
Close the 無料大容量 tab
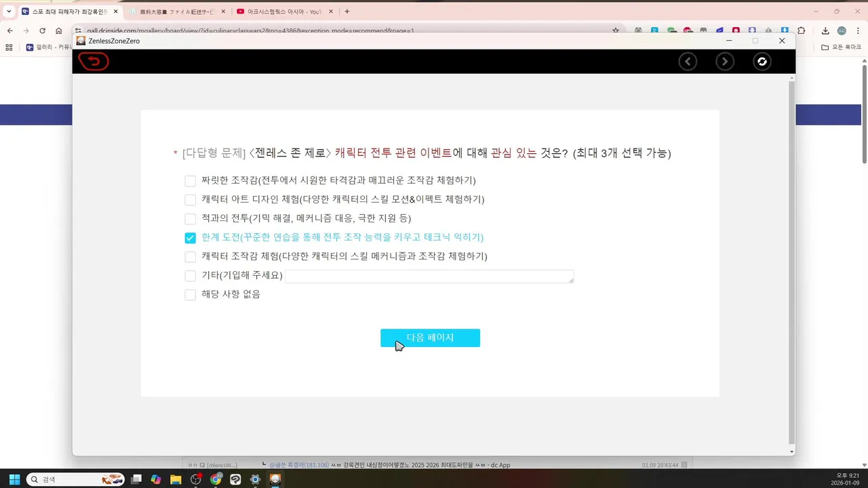click(223, 12)
